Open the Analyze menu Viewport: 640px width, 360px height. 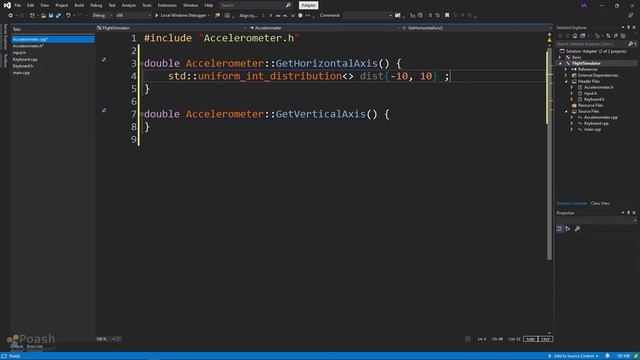click(129, 5)
